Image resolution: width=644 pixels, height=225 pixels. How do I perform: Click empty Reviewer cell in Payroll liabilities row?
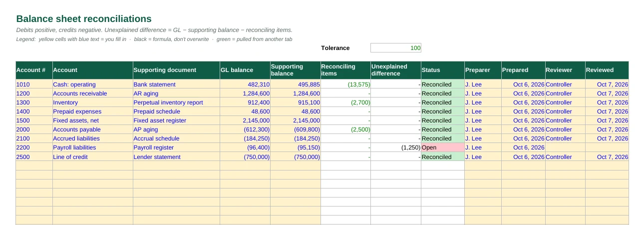[565, 147]
